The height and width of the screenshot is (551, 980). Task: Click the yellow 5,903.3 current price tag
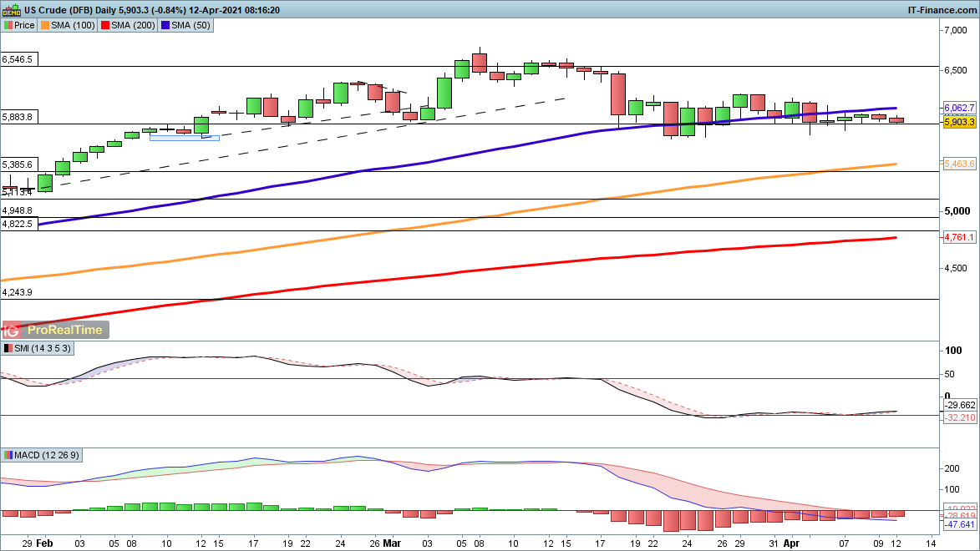[959, 122]
